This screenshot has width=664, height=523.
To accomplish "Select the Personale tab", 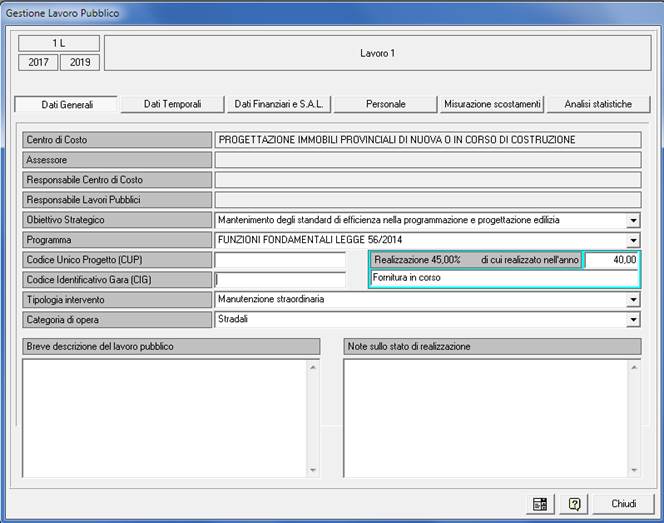I will coord(386,104).
